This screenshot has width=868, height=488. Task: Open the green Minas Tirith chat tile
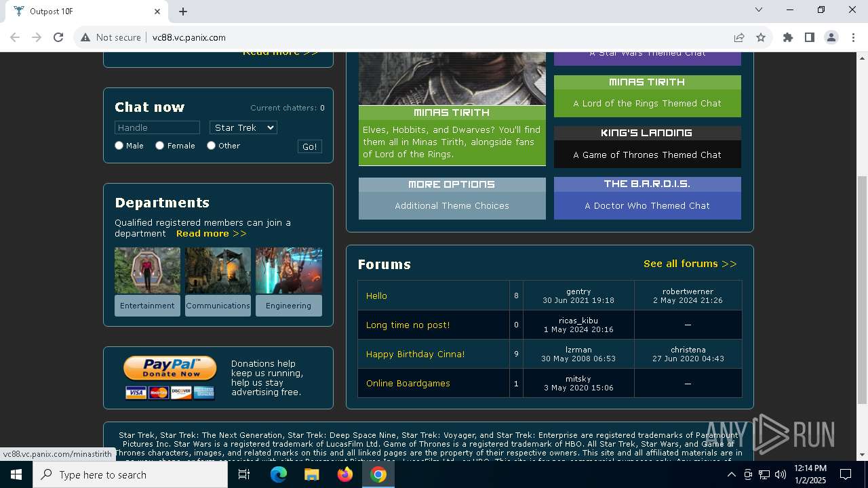pos(648,96)
